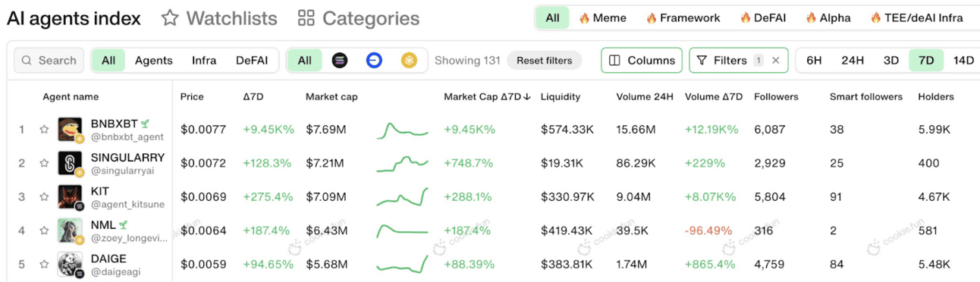Sort by Liquidity column header
This screenshot has height=282, width=980.
[561, 97]
